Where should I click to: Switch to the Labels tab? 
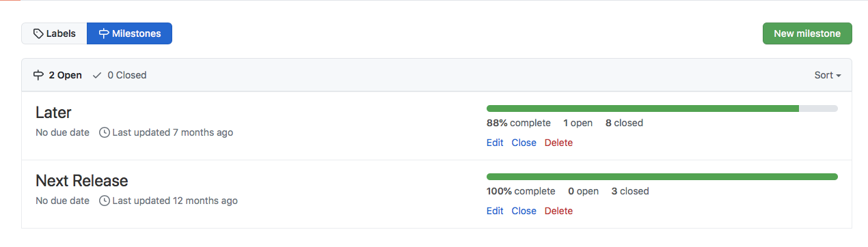coord(54,33)
